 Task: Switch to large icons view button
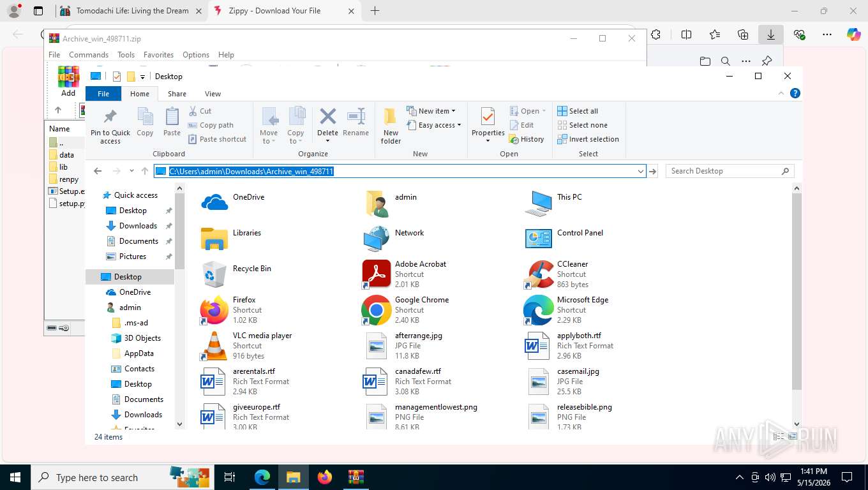point(793,436)
